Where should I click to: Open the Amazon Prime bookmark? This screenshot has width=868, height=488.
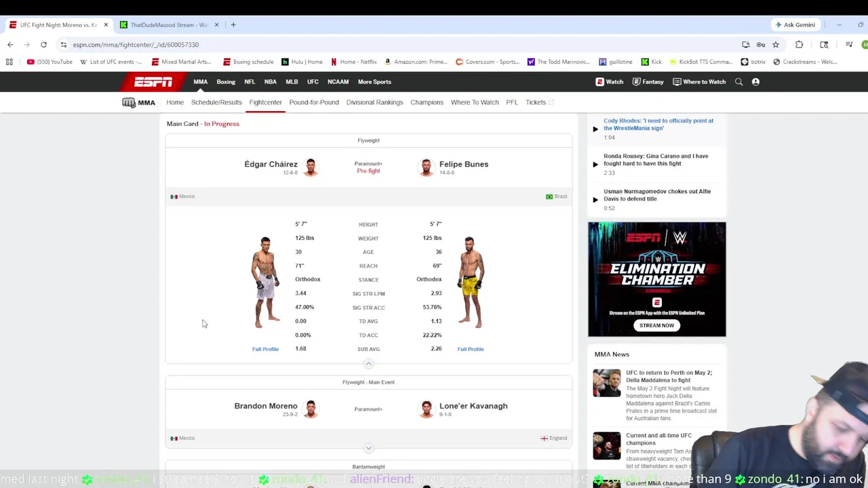point(415,62)
